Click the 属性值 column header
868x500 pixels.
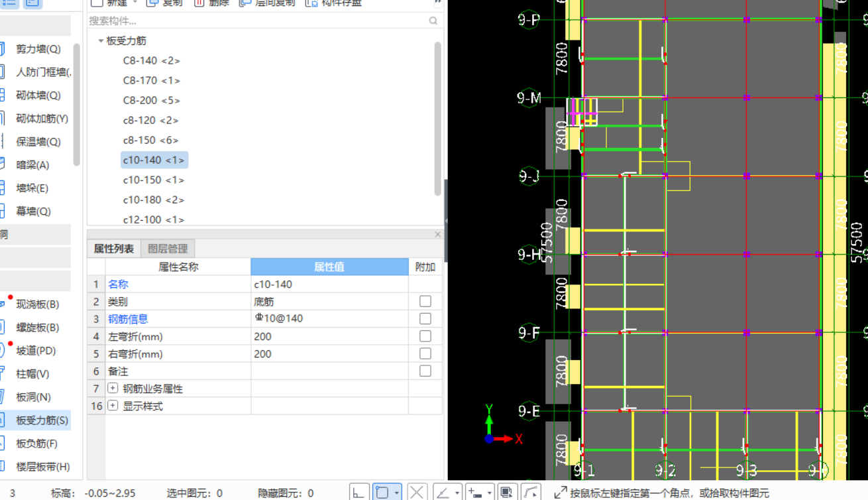point(329,267)
